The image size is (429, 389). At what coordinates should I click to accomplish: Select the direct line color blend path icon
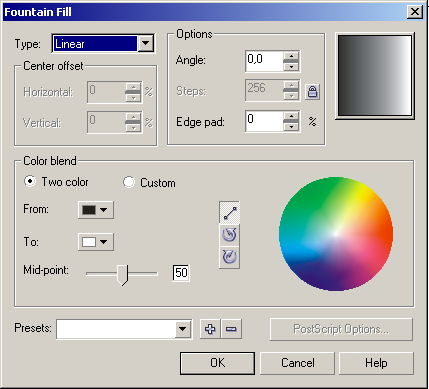click(x=229, y=213)
